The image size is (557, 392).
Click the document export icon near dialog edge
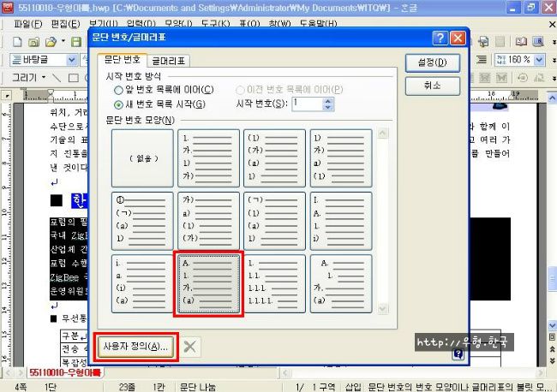point(483,42)
